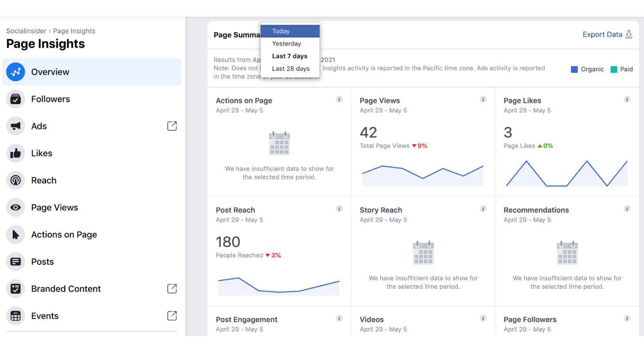Screen dimensions: 644x353
Task: Click calendar placeholder in Story Reach card
Action: pyautogui.click(x=423, y=252)
